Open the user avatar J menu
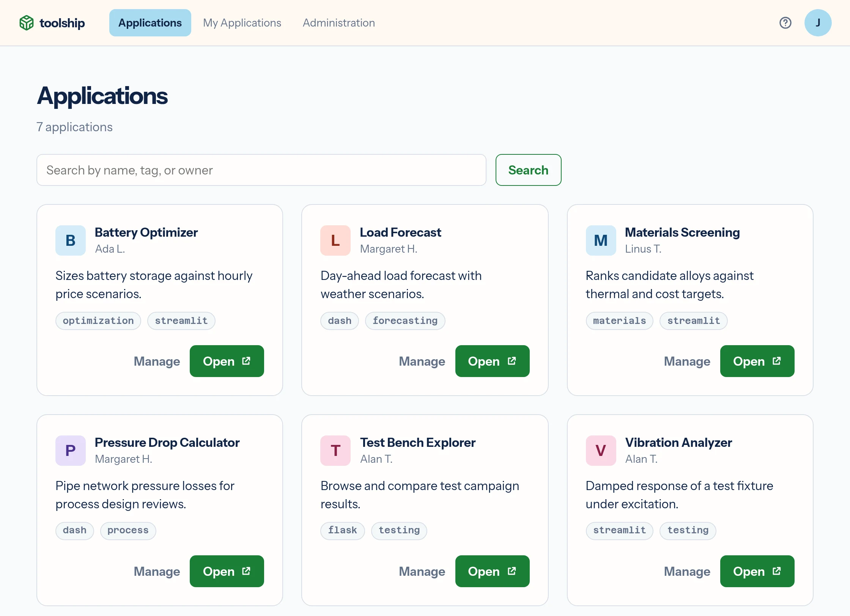 click(x=818, y=23)
